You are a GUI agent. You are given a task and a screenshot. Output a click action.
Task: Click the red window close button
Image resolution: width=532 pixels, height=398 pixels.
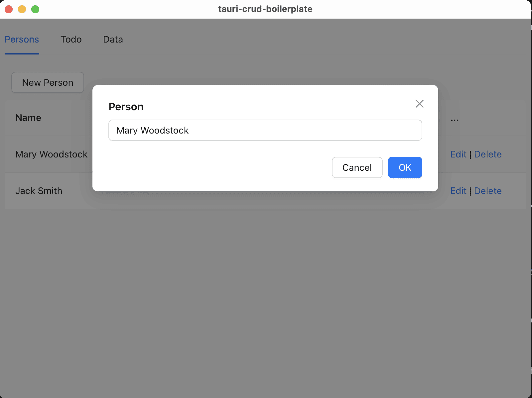click(9, 9)
